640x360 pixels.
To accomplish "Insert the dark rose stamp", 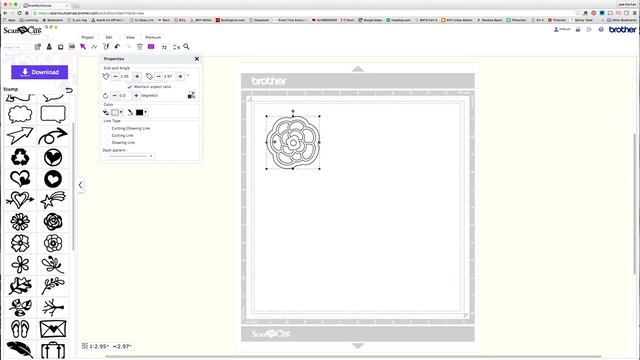I will click(53, 222).
